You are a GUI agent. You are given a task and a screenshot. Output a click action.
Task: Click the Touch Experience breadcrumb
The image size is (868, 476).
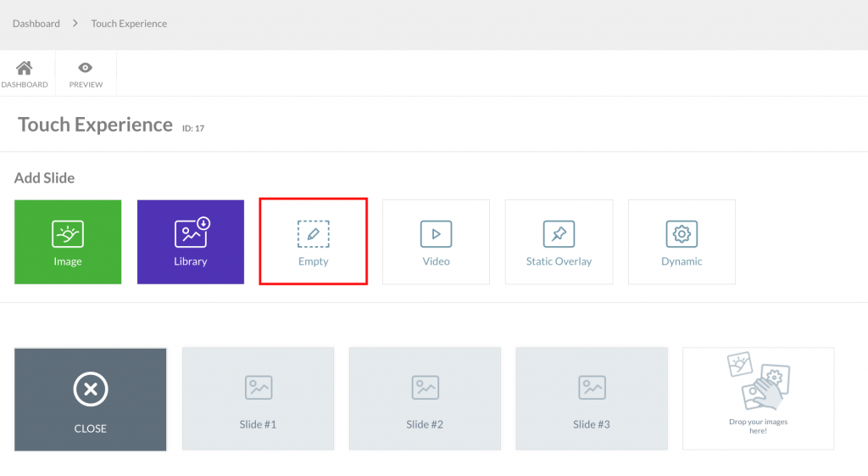pos(129,23)
